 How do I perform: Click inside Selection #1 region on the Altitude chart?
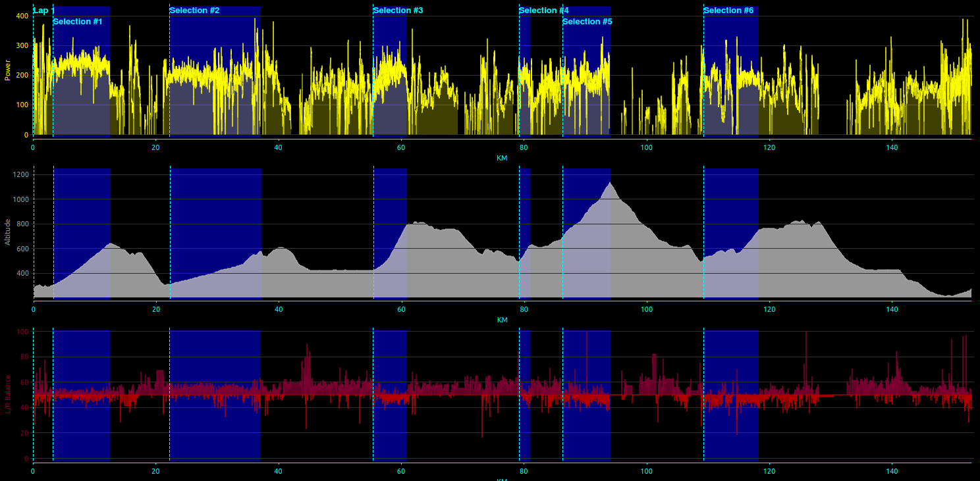pos(81,276)
